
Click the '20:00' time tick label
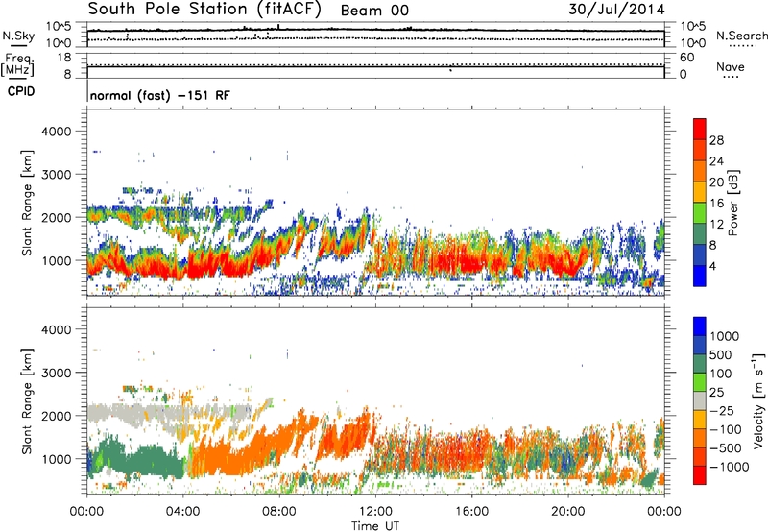click(x=567, y=512)
